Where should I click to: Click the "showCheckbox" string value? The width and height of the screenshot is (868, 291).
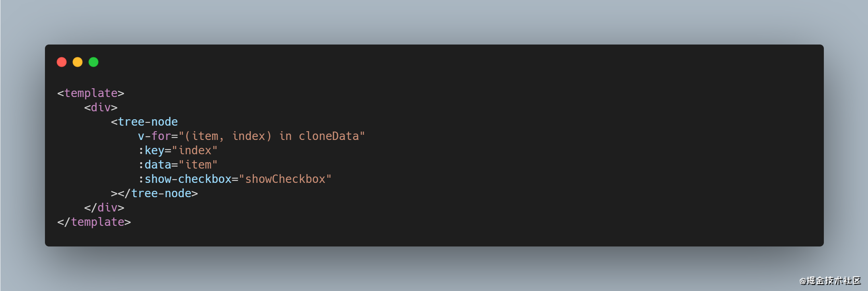[285, 179]
